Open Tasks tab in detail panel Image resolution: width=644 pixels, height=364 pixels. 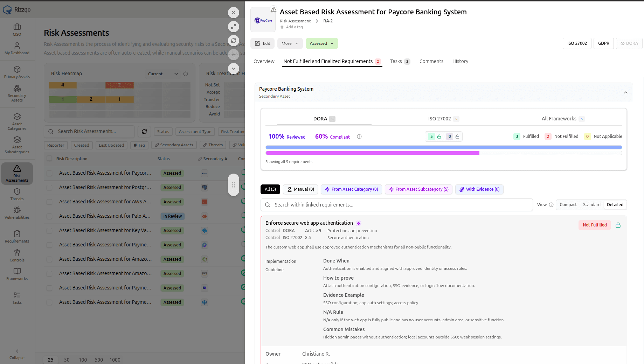click(x=400, y=61)
